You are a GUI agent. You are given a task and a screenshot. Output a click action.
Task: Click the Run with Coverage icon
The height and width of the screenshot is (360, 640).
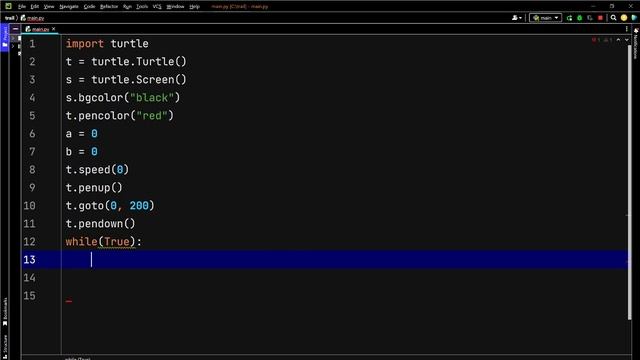(590, 18)
